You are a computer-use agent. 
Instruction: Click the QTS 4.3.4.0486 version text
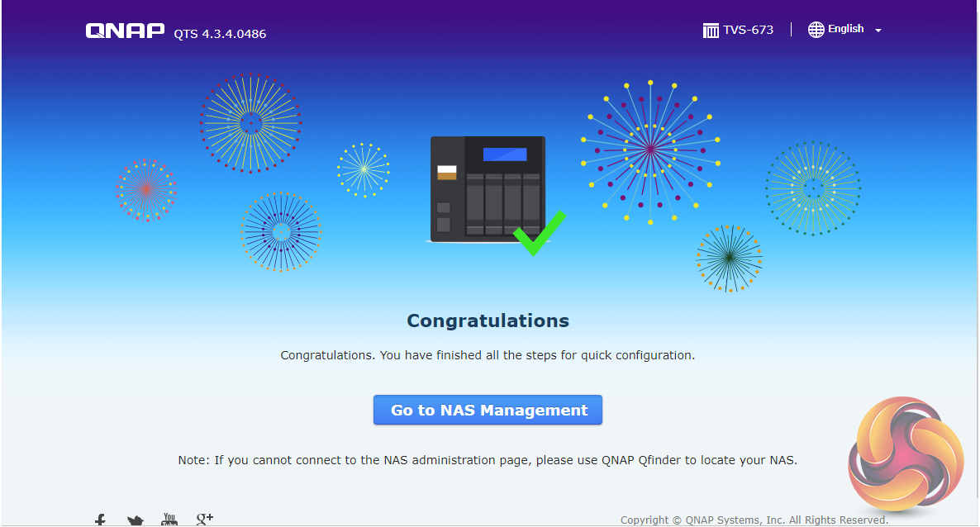[220, 34]
